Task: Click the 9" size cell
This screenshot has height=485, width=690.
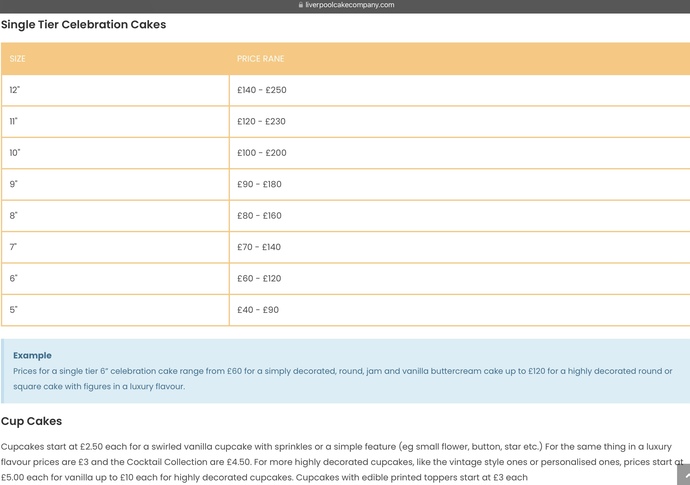Action: click(x=115, y=184)
